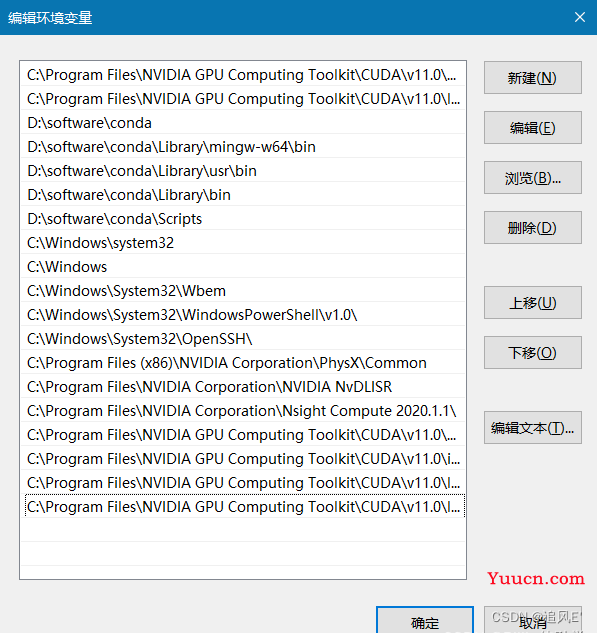Select D:\software\conda\Library\usr\bin entry
The width and height of the screenshot is (597, 633).
point(243,171)
